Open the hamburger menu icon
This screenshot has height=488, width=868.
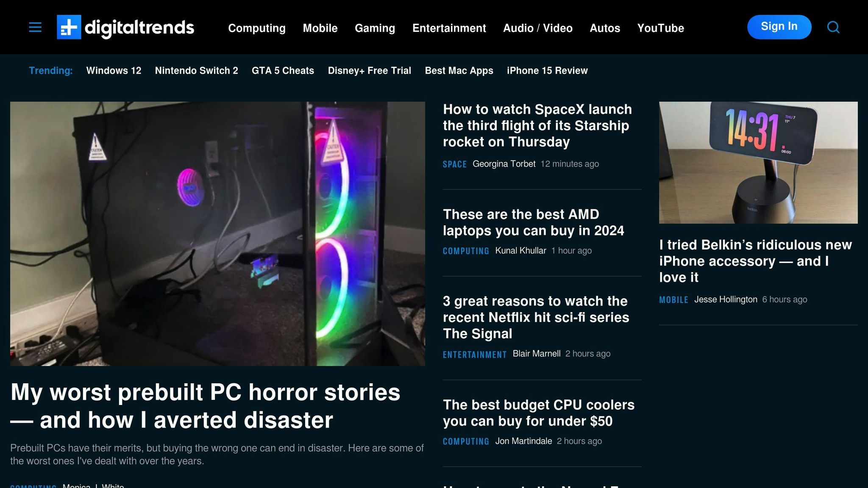click(35, 28)
